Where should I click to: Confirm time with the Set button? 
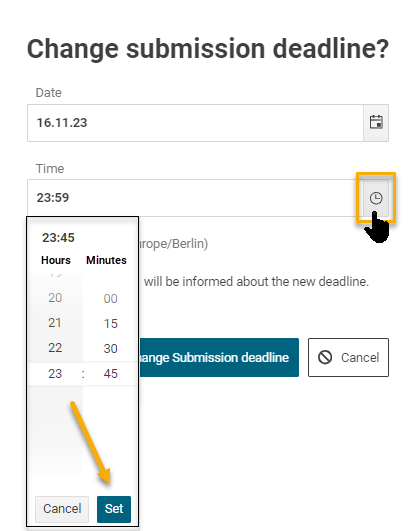[x=114, y=509]
